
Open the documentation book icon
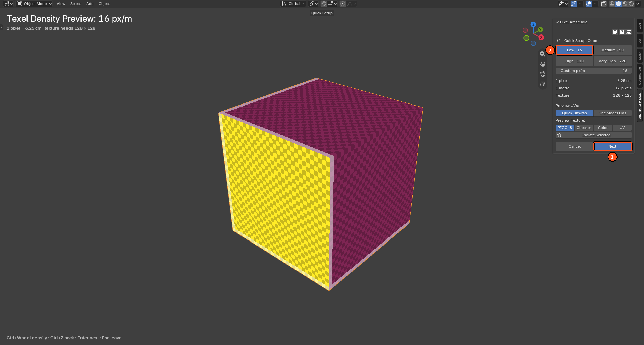click(x=615, y=32)
